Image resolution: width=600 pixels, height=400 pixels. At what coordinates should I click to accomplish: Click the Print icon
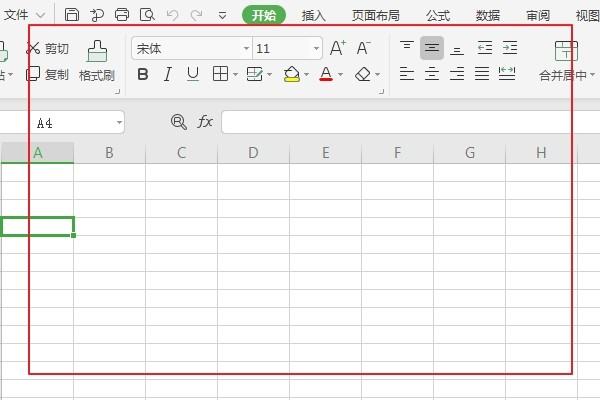pos(122,15)
